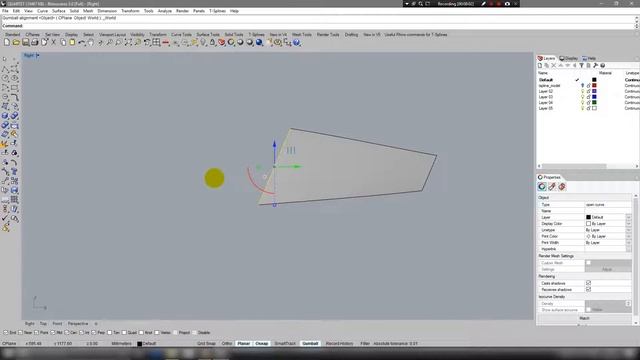This screenshot has height=360, width=640.
Task: Toggle Grid Snap in status bar
Action: click(206, 344)
